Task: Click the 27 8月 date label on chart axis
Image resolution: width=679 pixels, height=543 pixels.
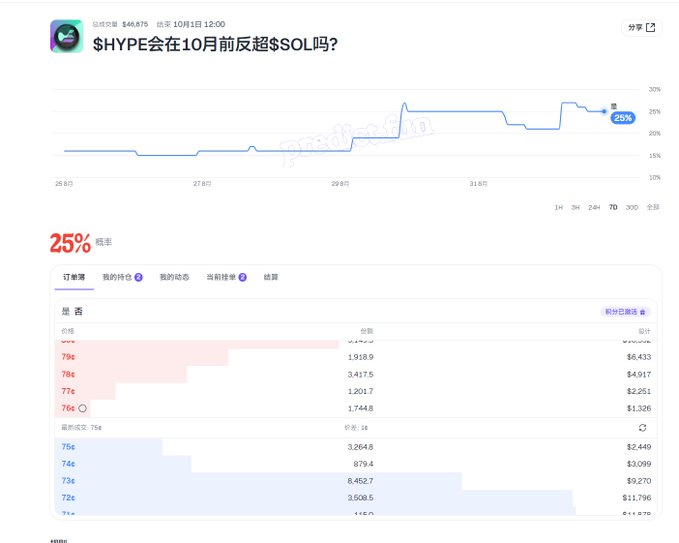Action: point(202,184)
